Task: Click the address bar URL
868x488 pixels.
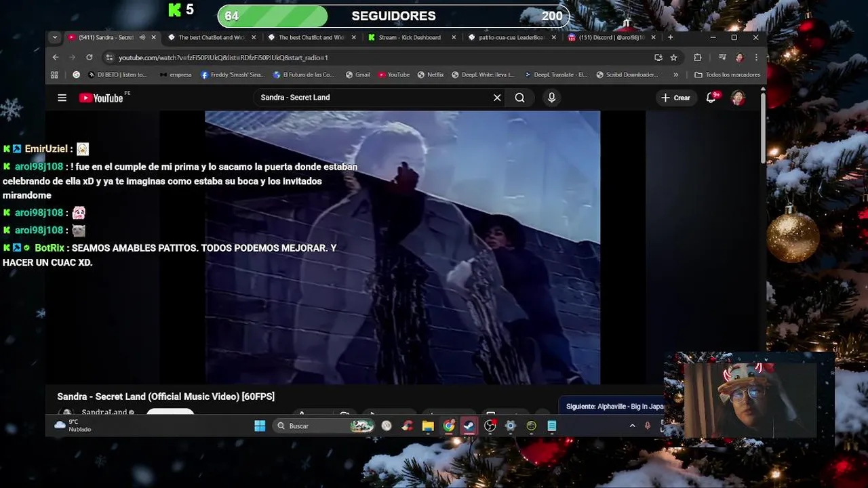Action: pos(223,58)
